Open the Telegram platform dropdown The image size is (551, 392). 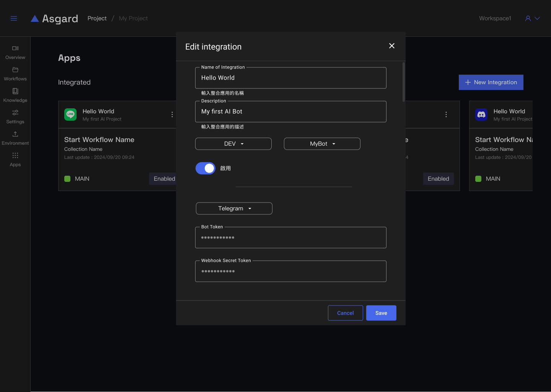pos(234,209)
